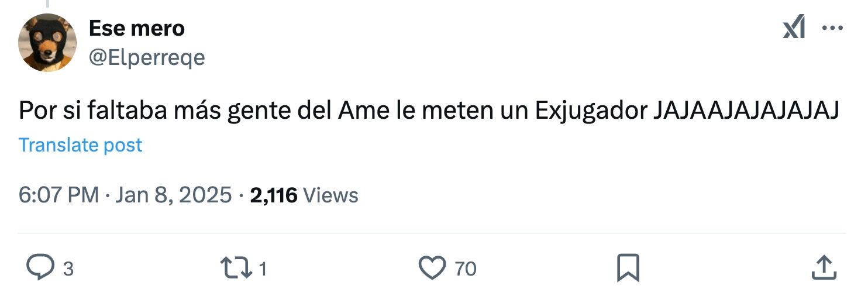
Task: Open the masked dog profile avatar
Action: point(47,42)
